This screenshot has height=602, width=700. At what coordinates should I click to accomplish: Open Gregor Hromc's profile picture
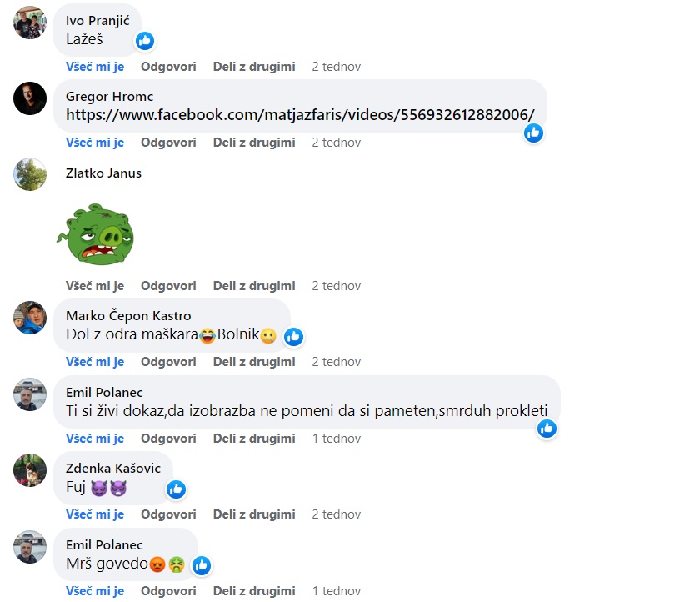pyautogui.click(x=30, y=98)
